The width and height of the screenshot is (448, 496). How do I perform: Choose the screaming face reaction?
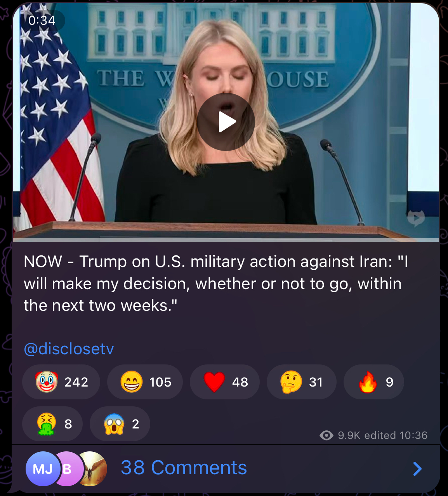(120, 424)
